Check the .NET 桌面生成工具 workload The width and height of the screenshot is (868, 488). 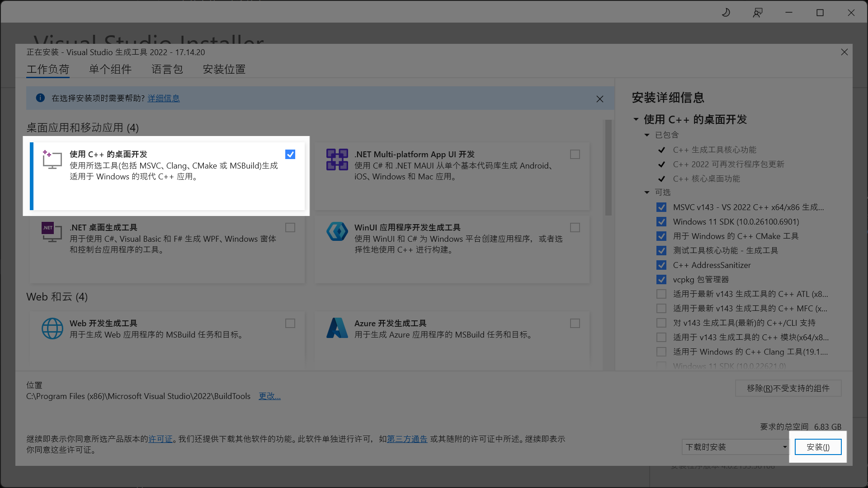[290, 228]
